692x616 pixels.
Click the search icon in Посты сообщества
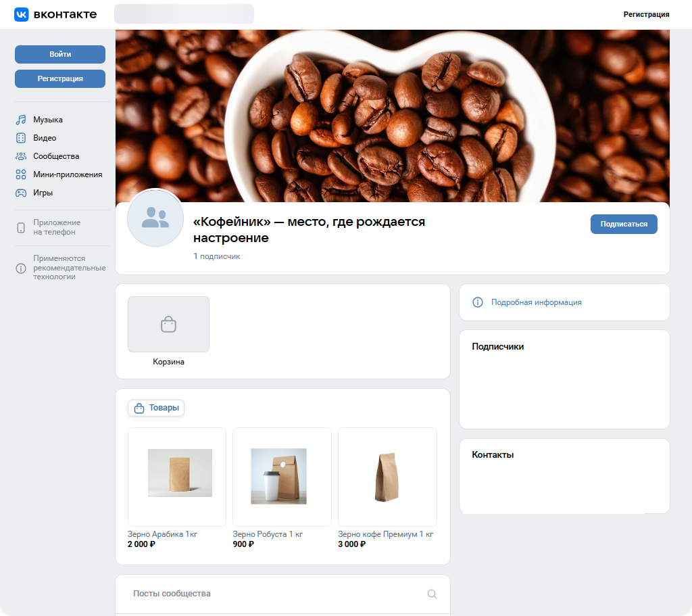point(432,594)
